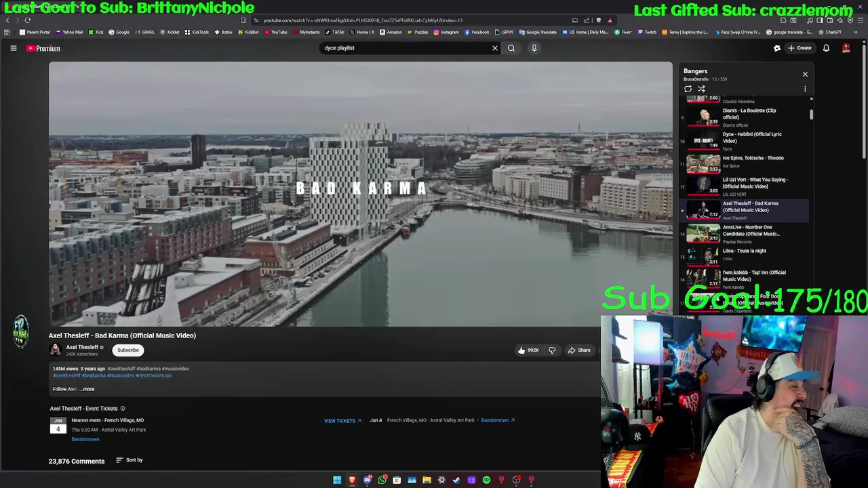This screenshot has height=488, width=868.
Task: Open the Kick bookmark
Action: tap(96, 32)
